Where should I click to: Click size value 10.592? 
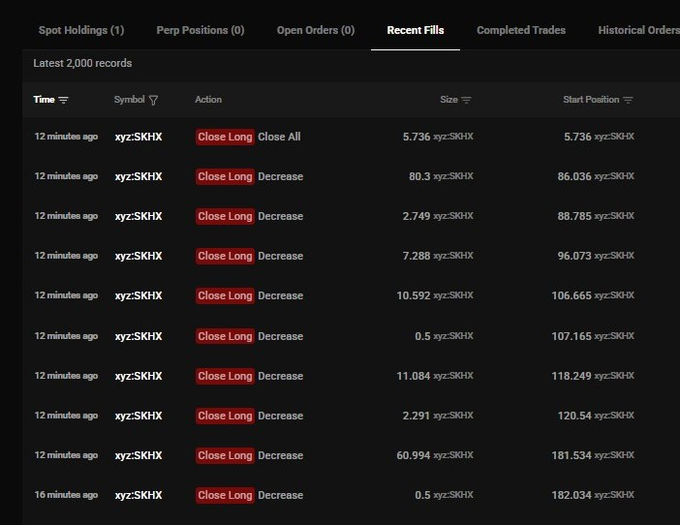pyautogui.click(x=413, y=296)
